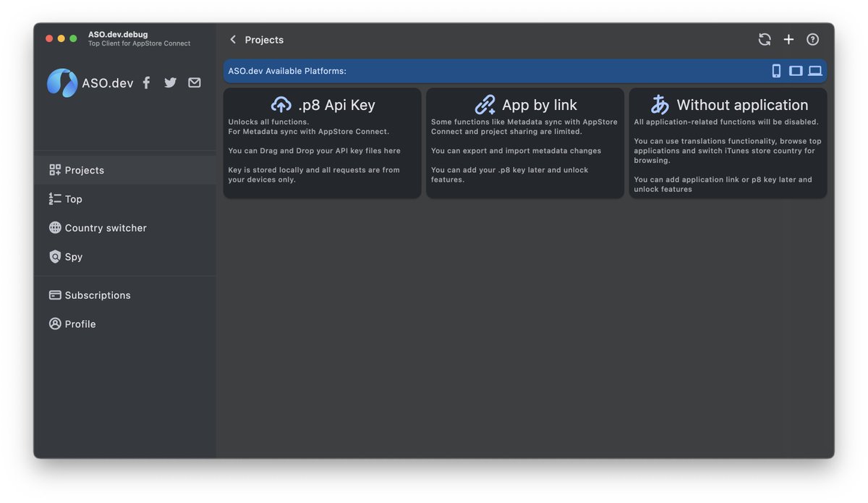This screenshot has height=503, width=868.
Task: Click the Top ranking list icon
Action: pos(55,199)
